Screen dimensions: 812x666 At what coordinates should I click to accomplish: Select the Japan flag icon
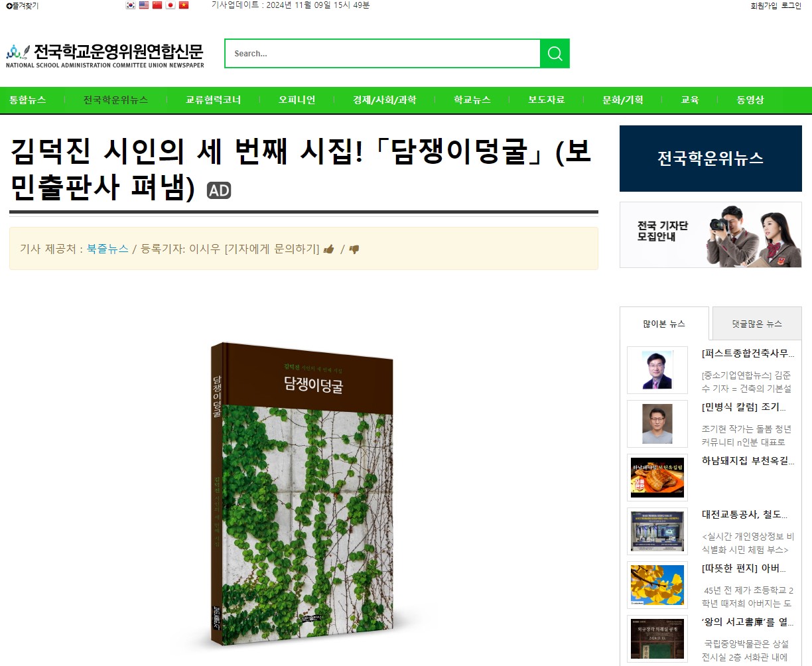click(170, 5)
